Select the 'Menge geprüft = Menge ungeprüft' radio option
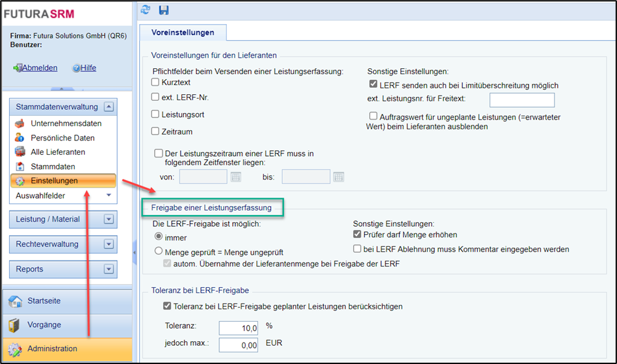Image resolution: width=617 pixels, height=364 pixels. tap(159, 251)
